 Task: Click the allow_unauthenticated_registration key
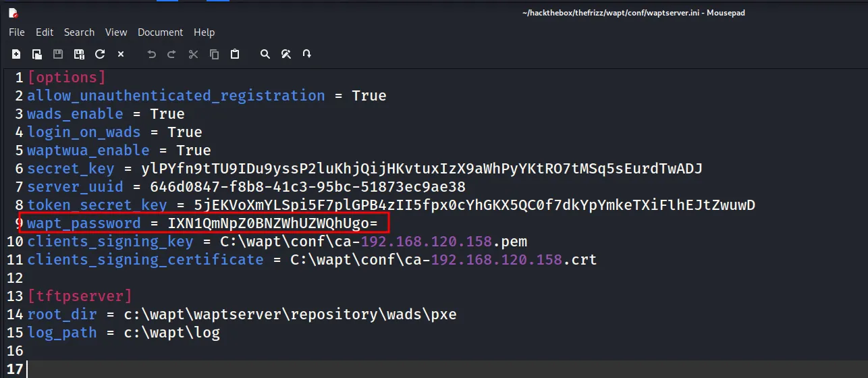point(176,96)
